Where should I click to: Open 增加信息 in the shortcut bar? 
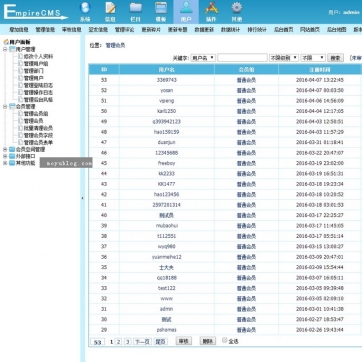(x=19, y=30)
